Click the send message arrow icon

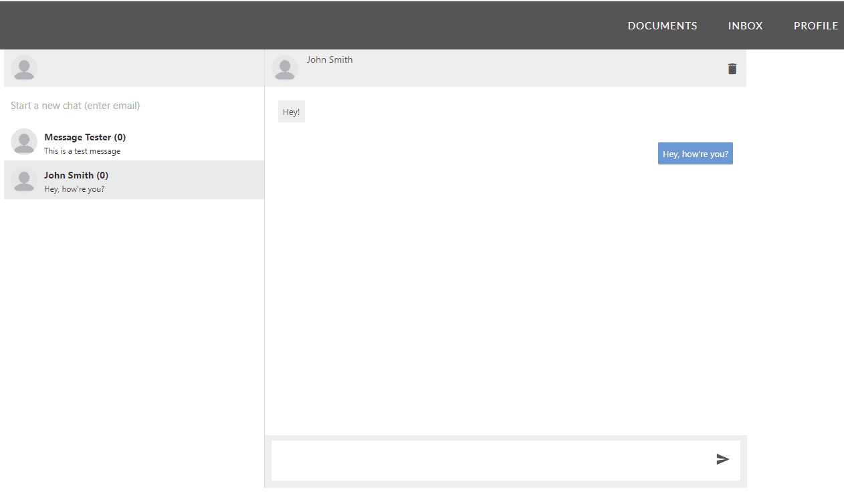(x=722, y=459)
